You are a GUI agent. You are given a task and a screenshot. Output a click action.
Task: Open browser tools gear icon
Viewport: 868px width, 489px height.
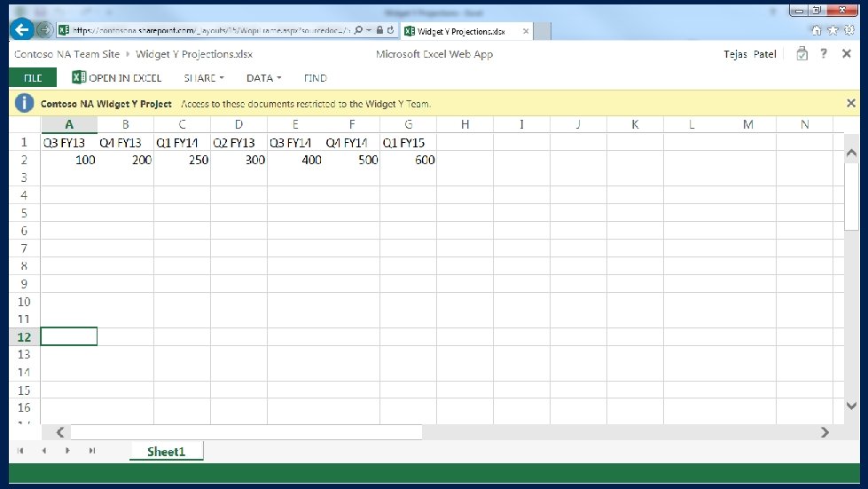[849, 30]
